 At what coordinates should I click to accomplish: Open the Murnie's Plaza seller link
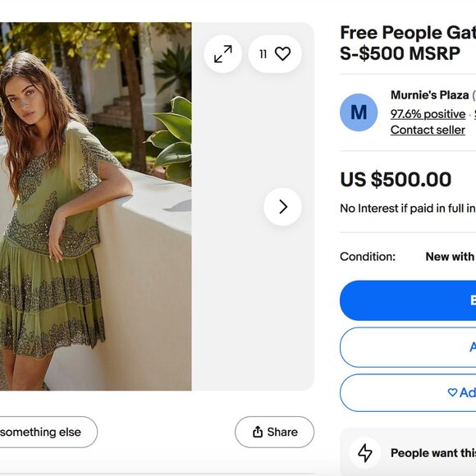[429, 95]
